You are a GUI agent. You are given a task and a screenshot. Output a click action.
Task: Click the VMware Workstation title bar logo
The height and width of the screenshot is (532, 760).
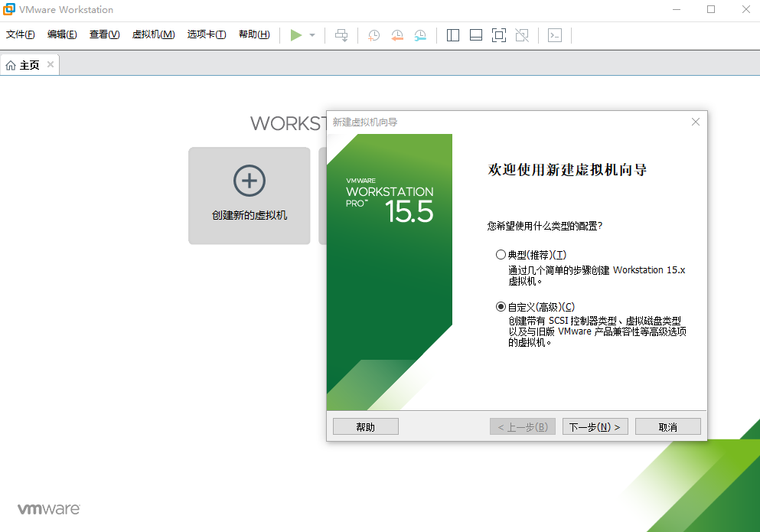point(9,9)
